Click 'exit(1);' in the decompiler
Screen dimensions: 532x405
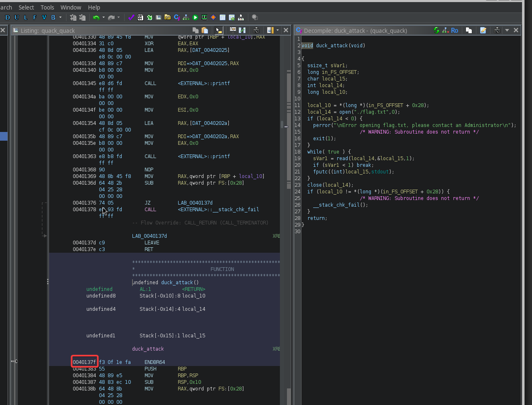click(324, 139)
